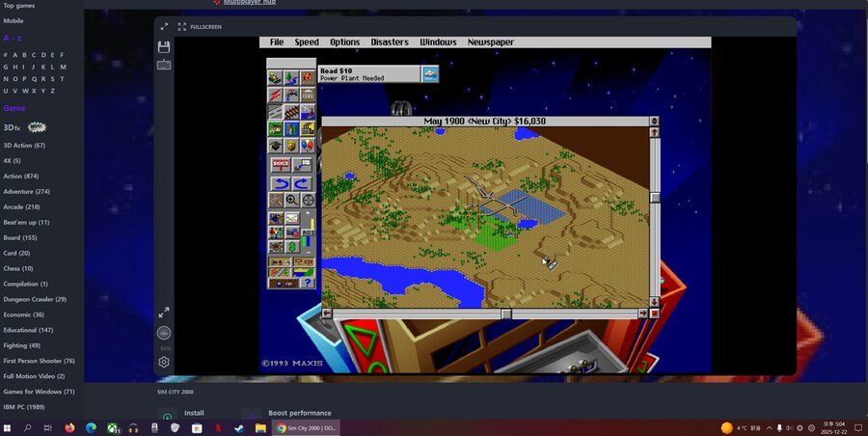The height and width of the screenshot is (436, 868).
Task: Click the Save floppy disk icon
Action: click(164, 46)
